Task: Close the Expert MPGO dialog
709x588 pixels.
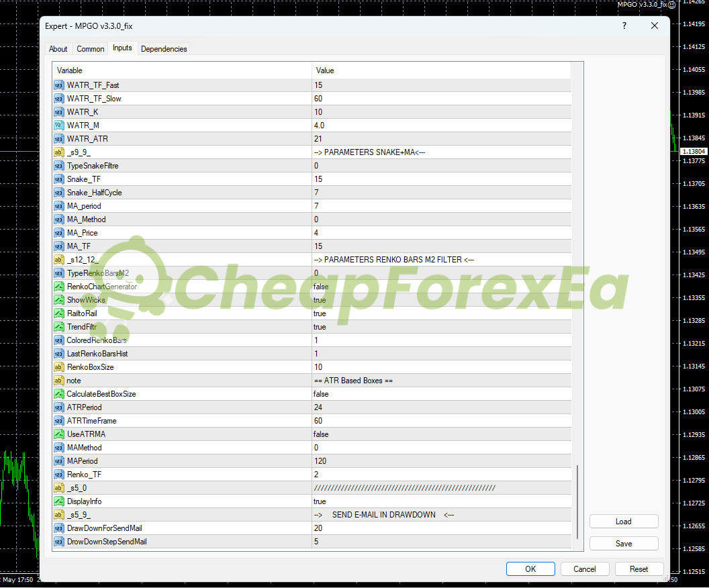Action: click(655, 26)
